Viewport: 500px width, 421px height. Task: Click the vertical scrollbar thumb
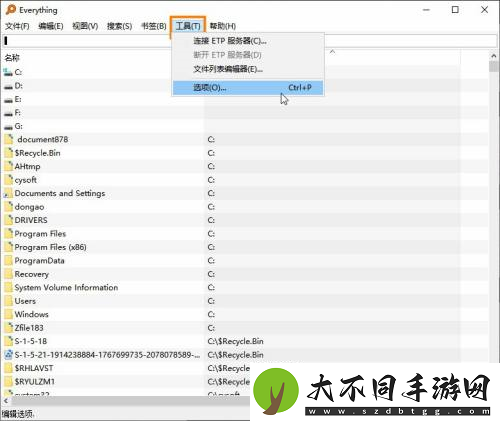point(494,66)
